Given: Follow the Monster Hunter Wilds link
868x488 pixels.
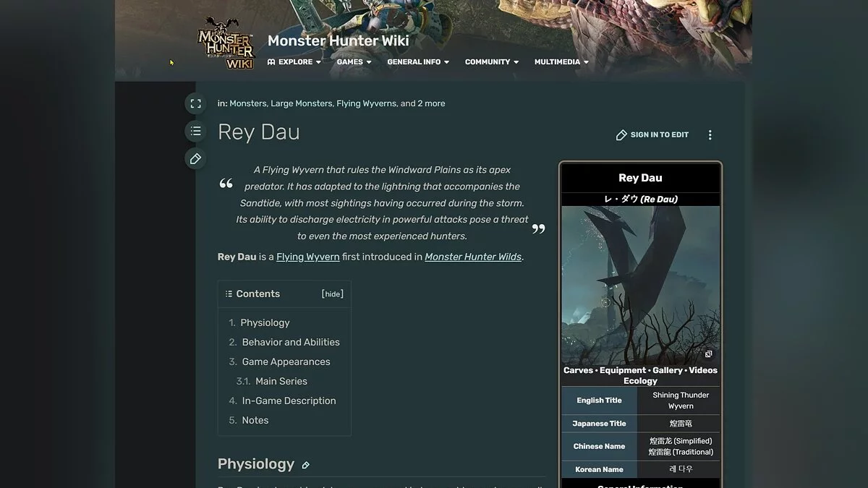Looking at the screenshot, I should pyautogui.click(x=473, y=257).
